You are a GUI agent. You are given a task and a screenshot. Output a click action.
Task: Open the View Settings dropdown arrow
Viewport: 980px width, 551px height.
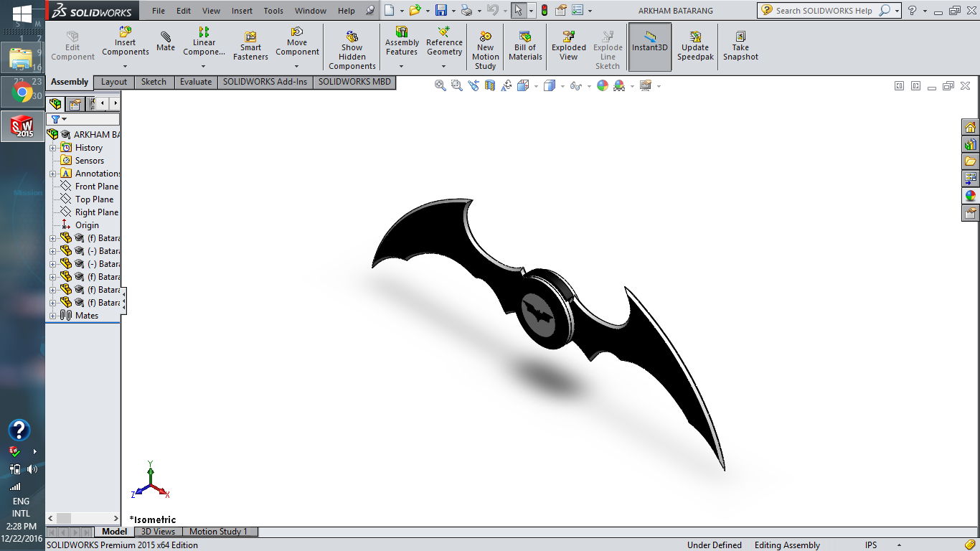coord(659,86)
